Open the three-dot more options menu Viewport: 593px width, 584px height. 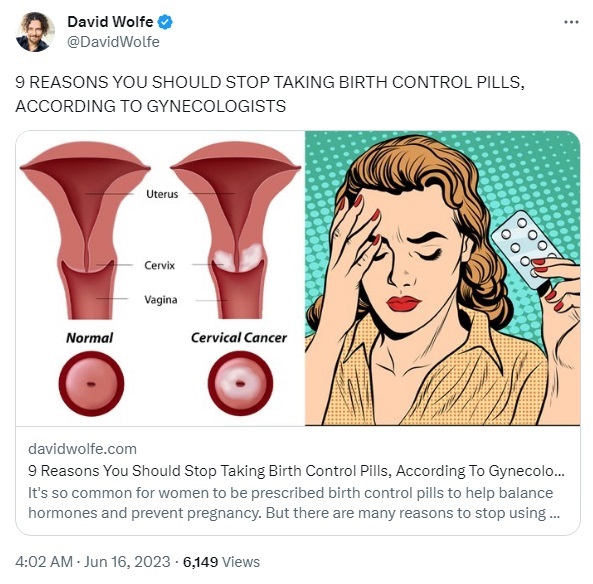[571, 22]
